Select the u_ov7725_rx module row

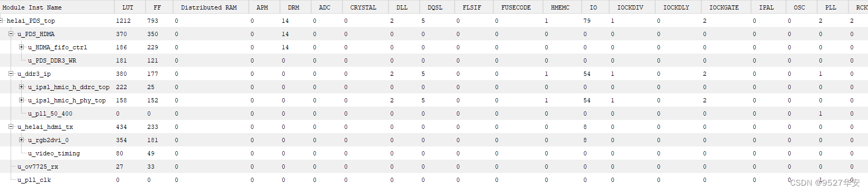[434, 167]
